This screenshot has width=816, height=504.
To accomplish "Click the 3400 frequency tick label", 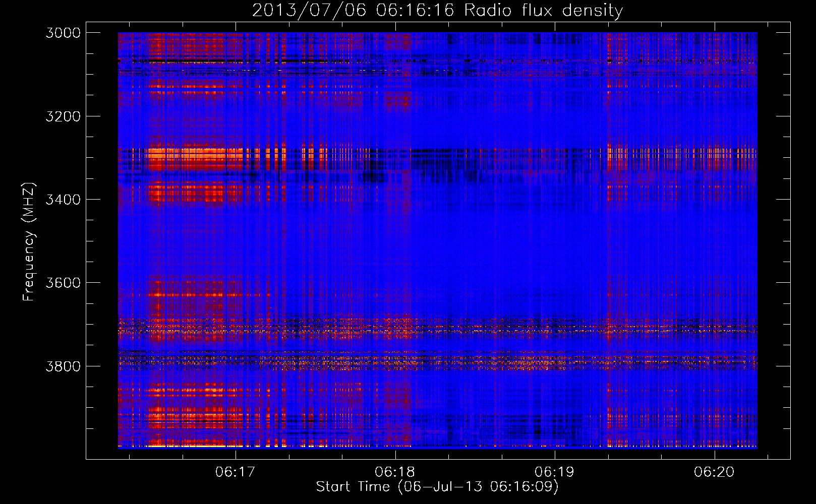I will pos(63,200).
